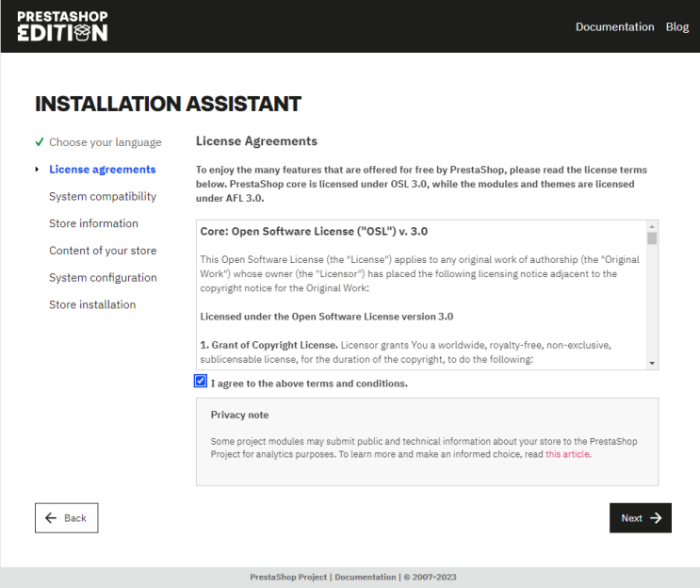Click the bullet arrow beside License agreements
This screenshot has width=700, height=588.
tap(37, 170)
